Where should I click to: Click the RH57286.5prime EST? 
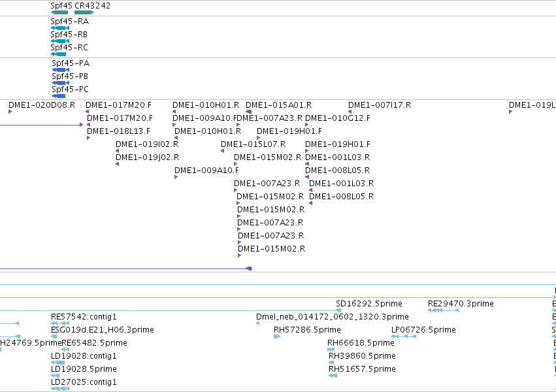tap(277, 336)
